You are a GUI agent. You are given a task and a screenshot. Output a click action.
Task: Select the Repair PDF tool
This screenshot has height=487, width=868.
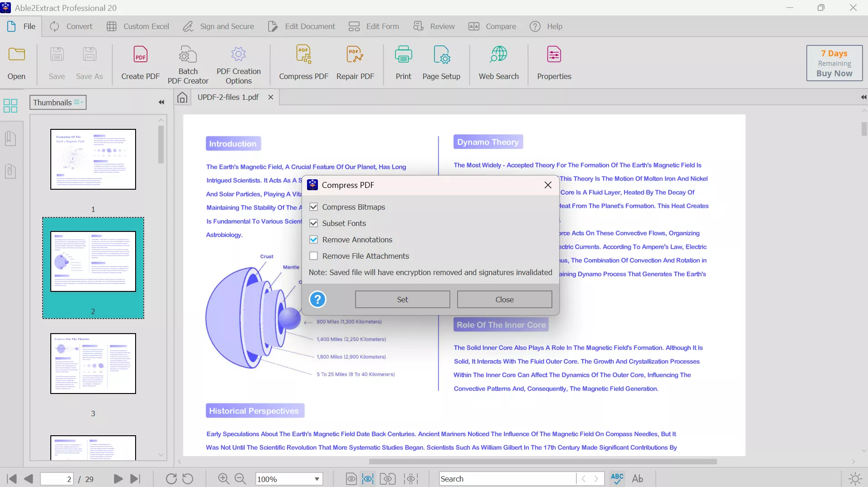[x=356, y=64]
